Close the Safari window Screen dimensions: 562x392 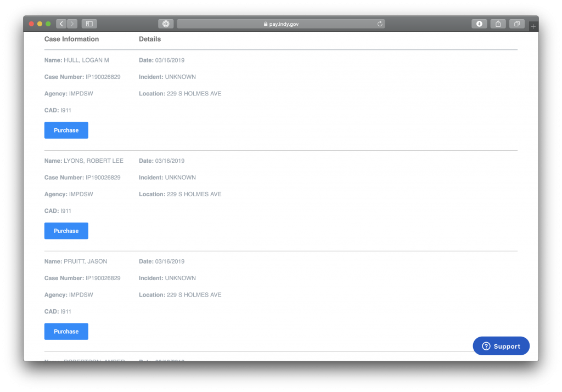tap(31, 24)
